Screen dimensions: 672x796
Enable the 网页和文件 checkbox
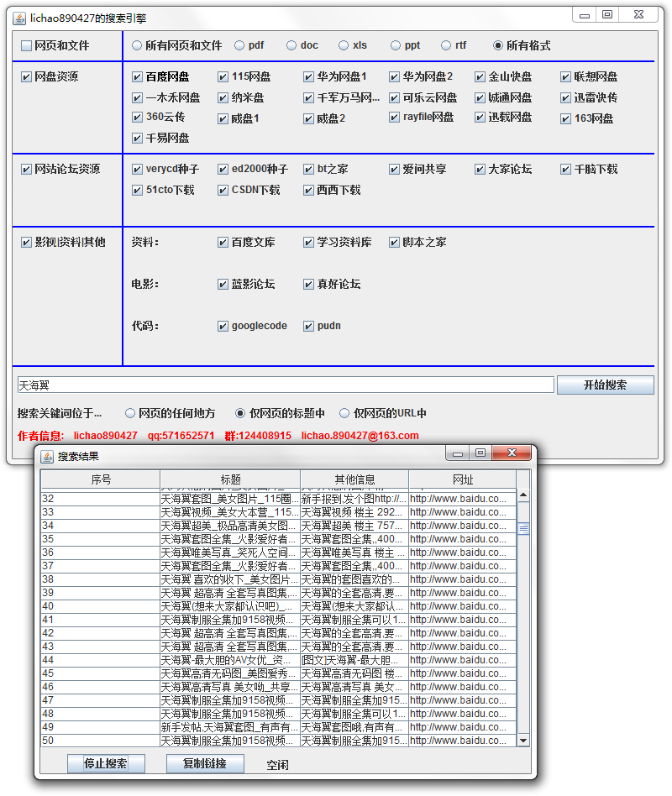(27, 46)
